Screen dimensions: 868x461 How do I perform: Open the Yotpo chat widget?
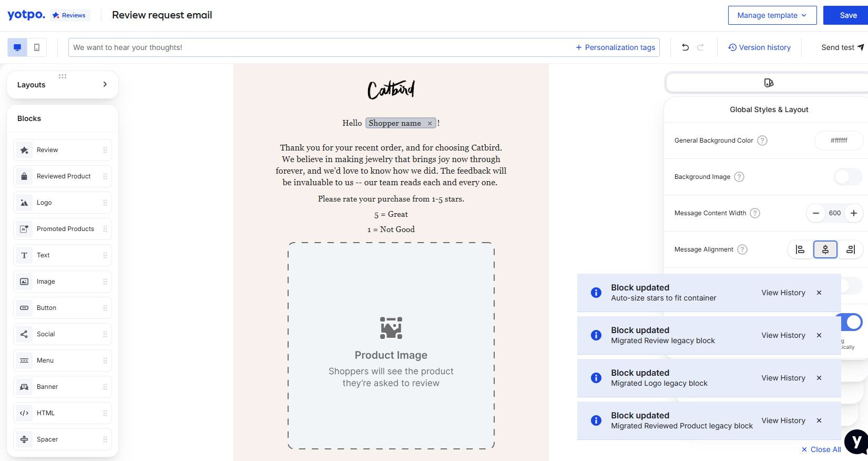coord(857,442)
